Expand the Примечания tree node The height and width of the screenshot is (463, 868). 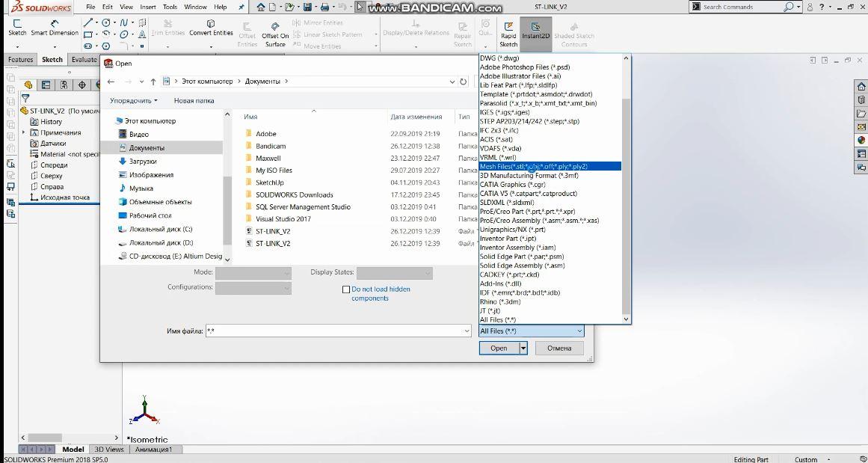click(x=24, y=132)
